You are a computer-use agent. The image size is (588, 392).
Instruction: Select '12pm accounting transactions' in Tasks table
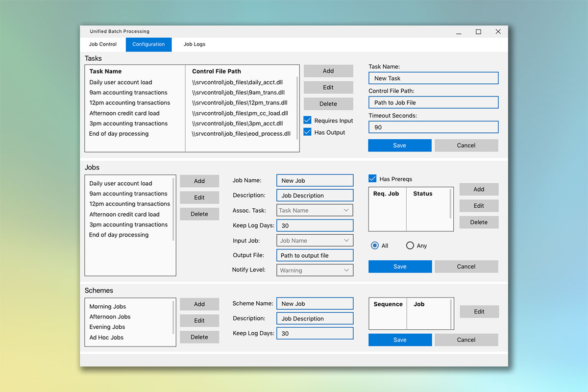point(130,103)
